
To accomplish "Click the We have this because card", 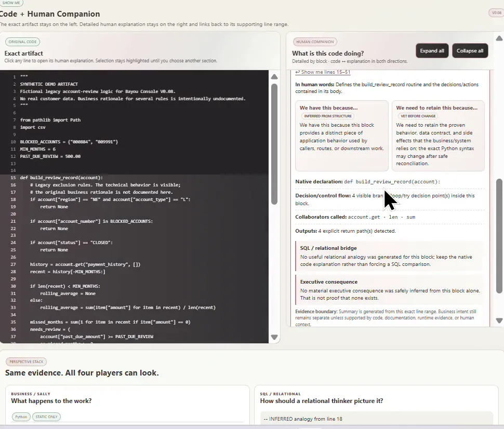I will (x=342, y=136).
